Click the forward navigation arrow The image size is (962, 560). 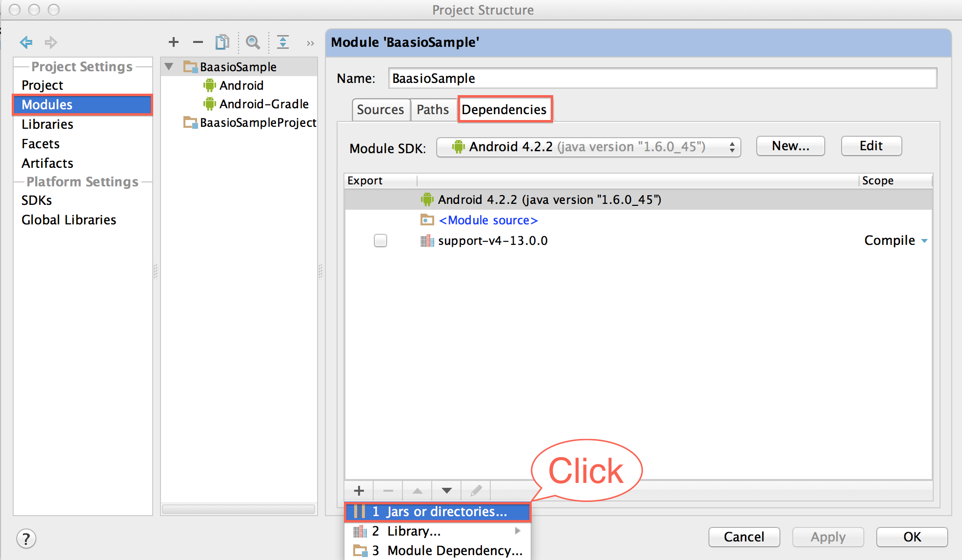51,42
